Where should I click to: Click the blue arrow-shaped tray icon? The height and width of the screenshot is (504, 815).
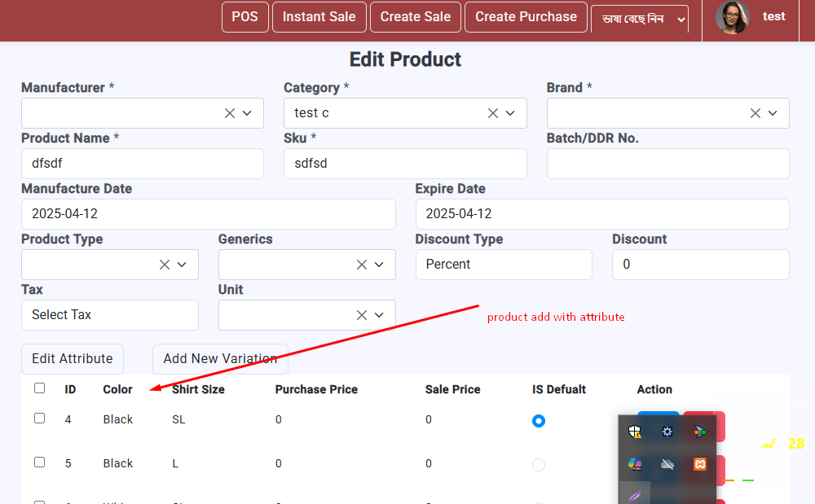click(699, 432)
